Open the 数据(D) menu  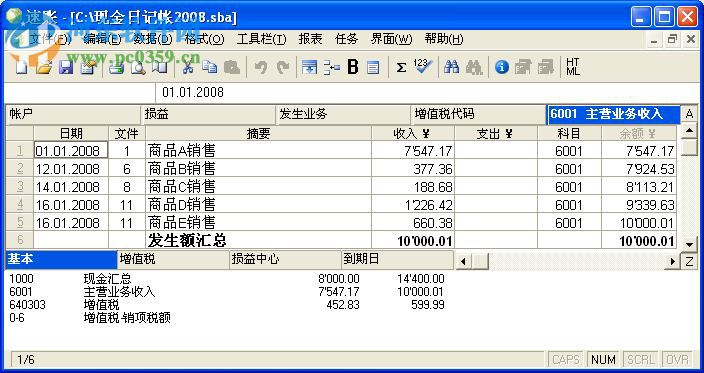[153, 39]
